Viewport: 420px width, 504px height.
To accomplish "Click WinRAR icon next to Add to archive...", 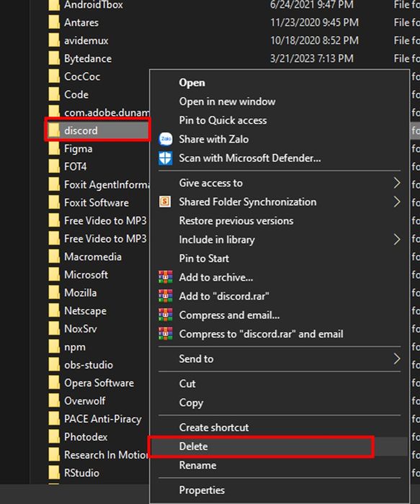I will tap(166, 277).
